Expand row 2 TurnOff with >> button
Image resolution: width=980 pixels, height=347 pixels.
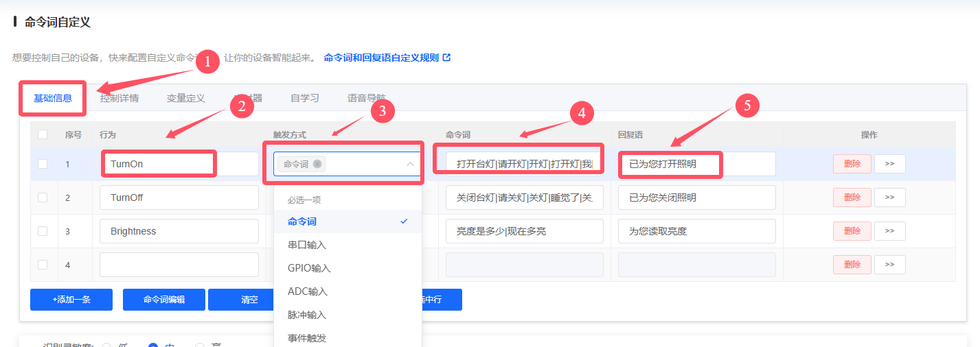tap(890, 198)
